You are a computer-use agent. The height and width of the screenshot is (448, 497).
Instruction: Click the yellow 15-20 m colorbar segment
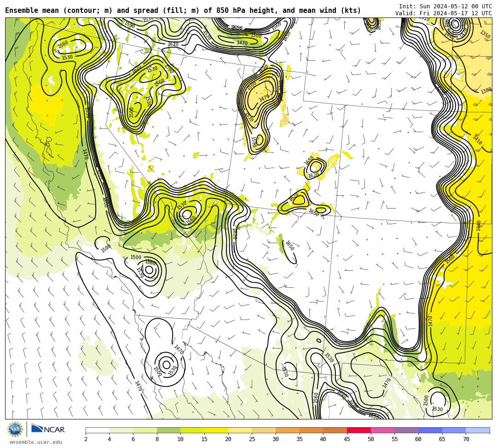pos(216,430)
